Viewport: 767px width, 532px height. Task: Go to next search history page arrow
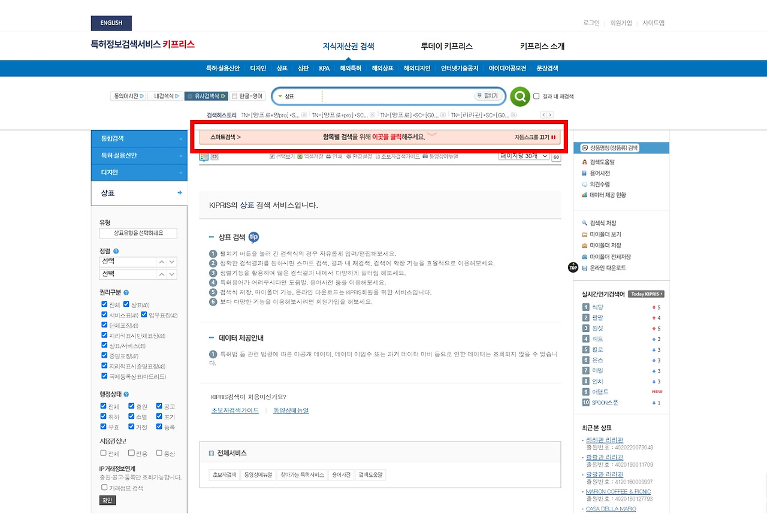549,115
